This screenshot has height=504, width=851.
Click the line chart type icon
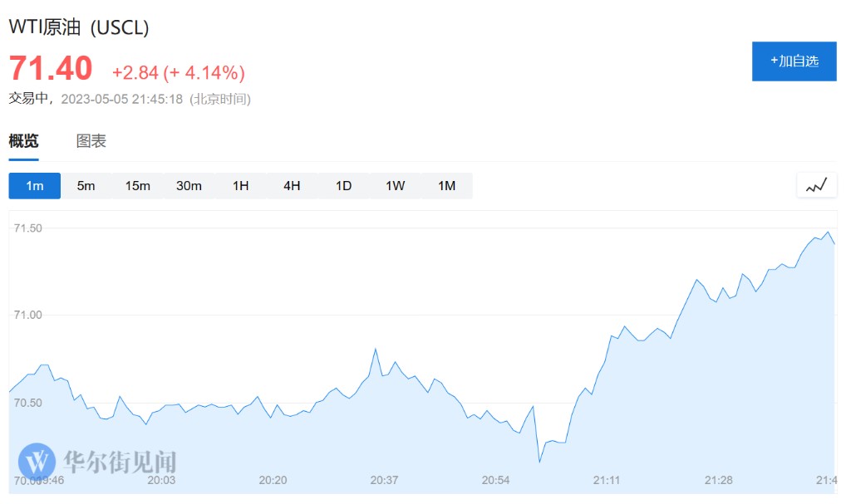click(816, 185)
